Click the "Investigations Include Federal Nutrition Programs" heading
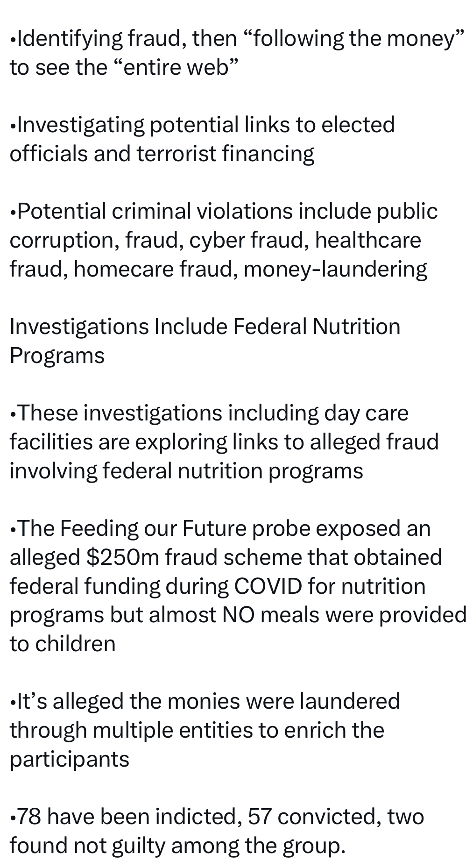Image resolution: width=473 pixels, height=868 pixels. pos(205,341)
